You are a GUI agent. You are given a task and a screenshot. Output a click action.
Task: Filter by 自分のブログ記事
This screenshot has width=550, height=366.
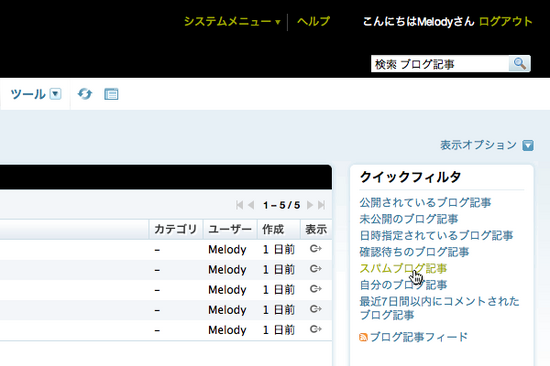403,285
